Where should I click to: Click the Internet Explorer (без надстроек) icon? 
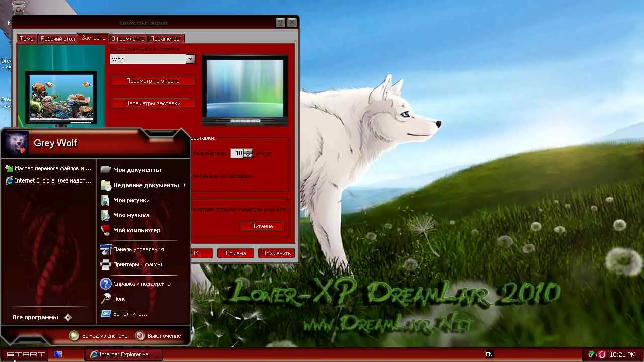point(9,180)
